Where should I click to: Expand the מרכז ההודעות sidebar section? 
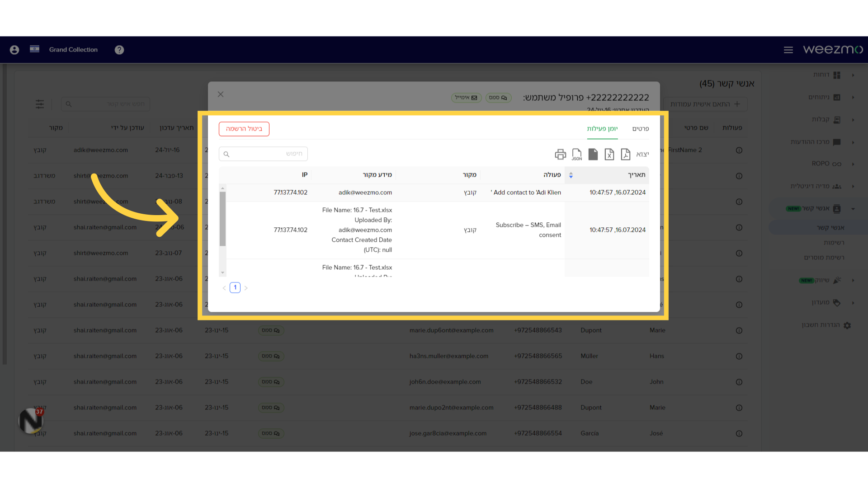[x=853, y=142]
